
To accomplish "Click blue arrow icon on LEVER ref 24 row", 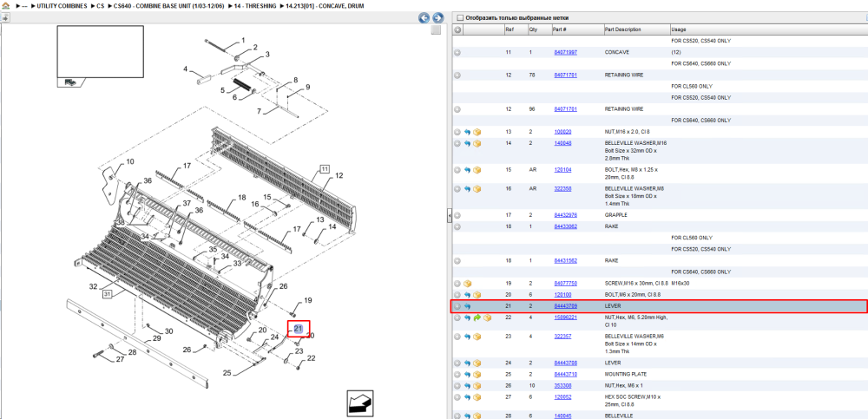I will coord(467,363).
